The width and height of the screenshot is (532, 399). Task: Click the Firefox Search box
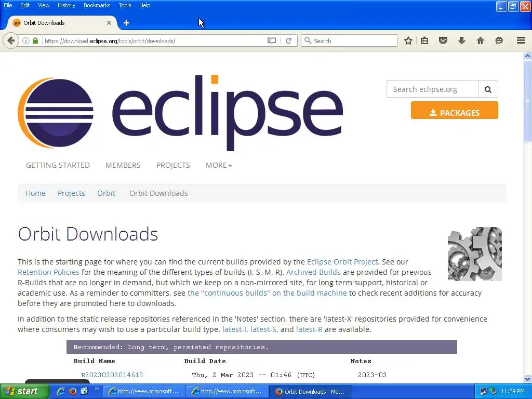point(349,41)
